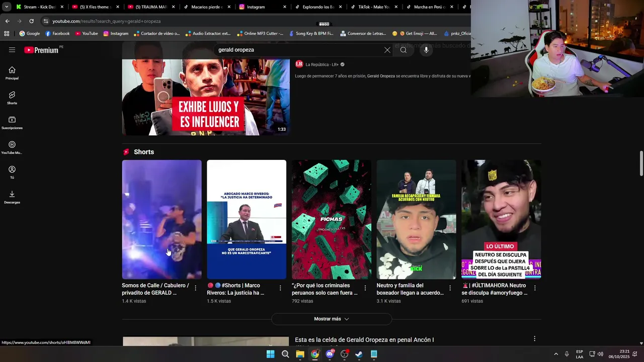Open La República - LR+ channel link
The width and height of the screenshot is (644, 362).
click(321, 64)
